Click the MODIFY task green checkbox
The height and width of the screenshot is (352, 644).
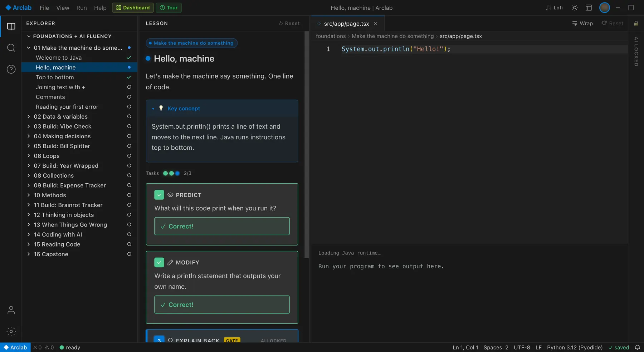pos(159,262)
